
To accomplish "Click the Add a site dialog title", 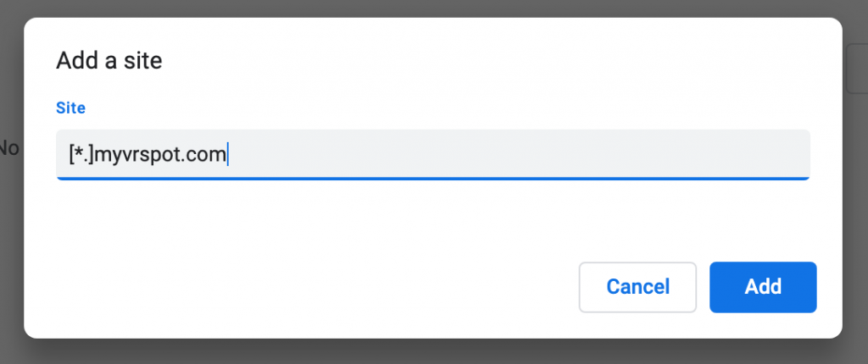I will 109,60.
